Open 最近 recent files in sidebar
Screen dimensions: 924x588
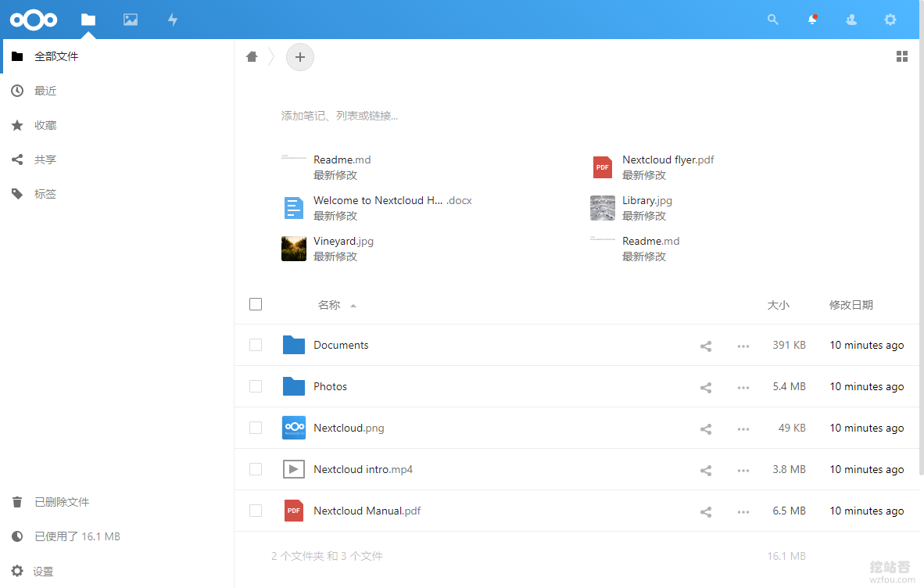[118, 91]
